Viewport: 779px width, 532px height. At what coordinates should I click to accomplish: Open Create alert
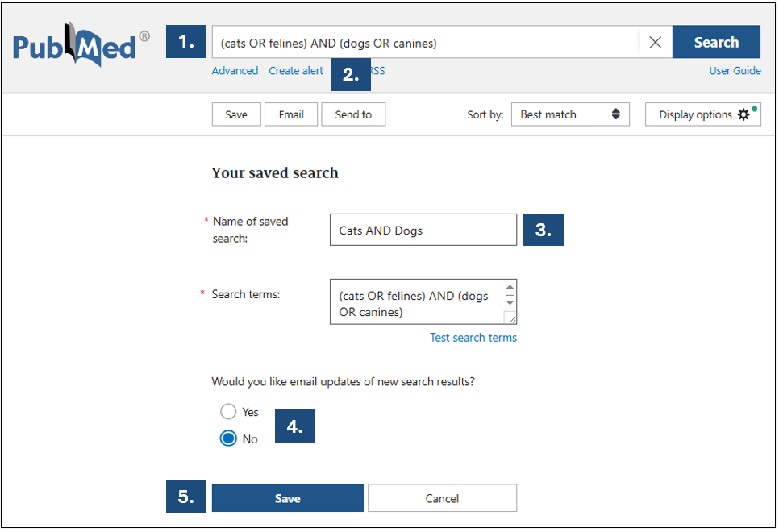point(295,71)
